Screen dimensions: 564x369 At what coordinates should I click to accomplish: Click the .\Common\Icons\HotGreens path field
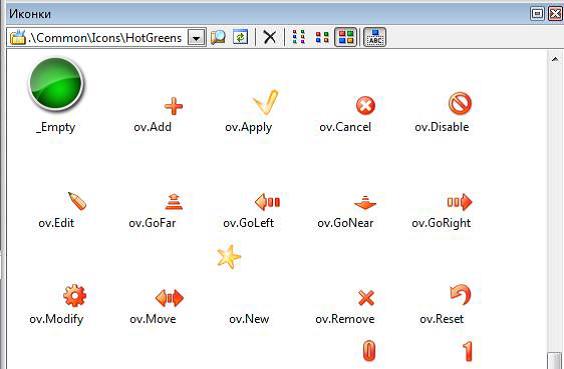click(105, 37)
